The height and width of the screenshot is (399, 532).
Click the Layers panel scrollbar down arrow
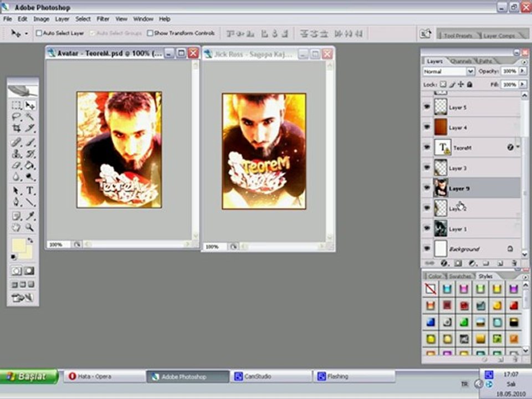tap(525, 254)
